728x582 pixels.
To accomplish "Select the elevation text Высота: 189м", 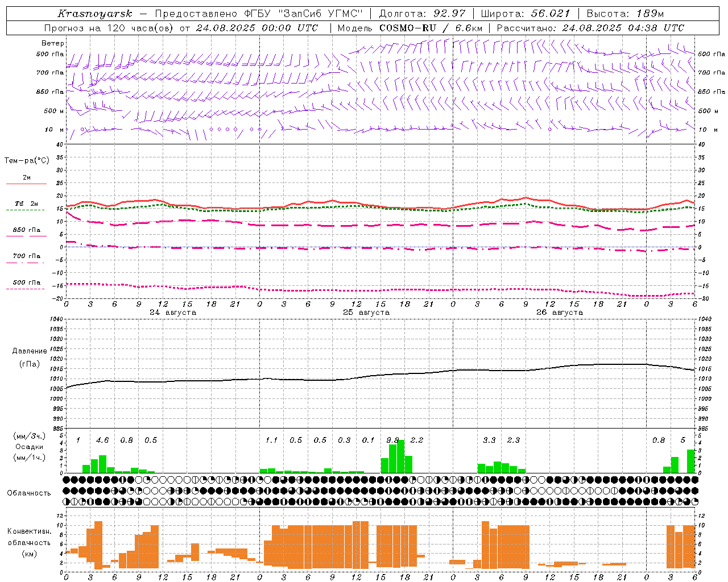I will [624, 14].
